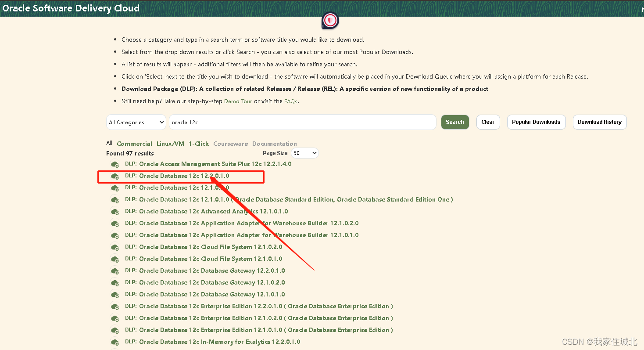Image resolution: width=644 pixels, height=350 pixels.
Task: Switch to the 1-Click filter tab
Action: (x=199, y=144)
